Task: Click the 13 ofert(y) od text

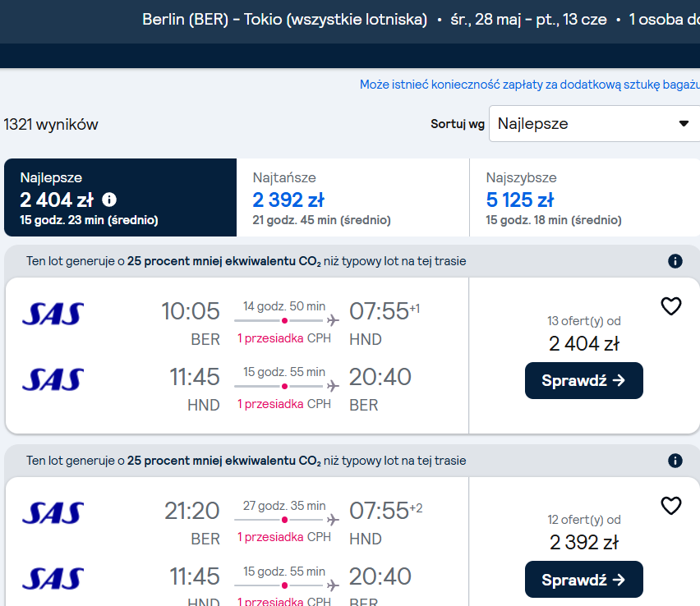Action: [x=584, y=321]
